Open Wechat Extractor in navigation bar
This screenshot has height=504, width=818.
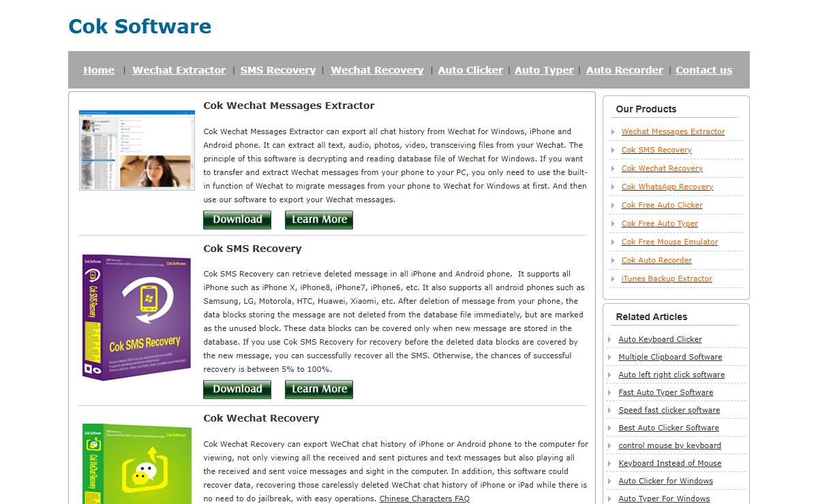[x=179, y=70]
